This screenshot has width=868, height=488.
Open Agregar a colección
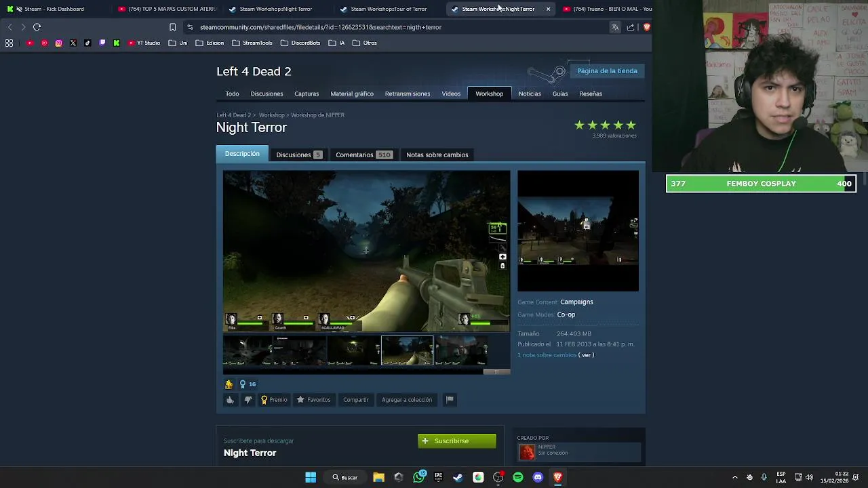coord(407,400)
